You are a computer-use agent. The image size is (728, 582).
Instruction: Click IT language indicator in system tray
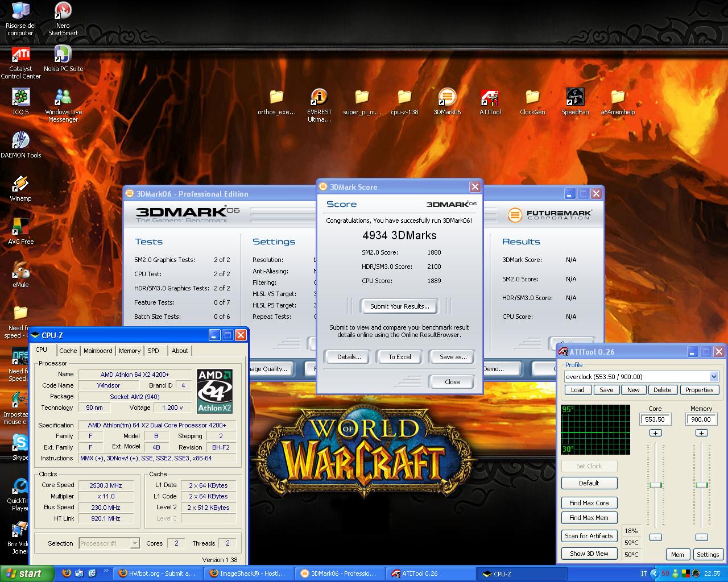pos(644,573)
